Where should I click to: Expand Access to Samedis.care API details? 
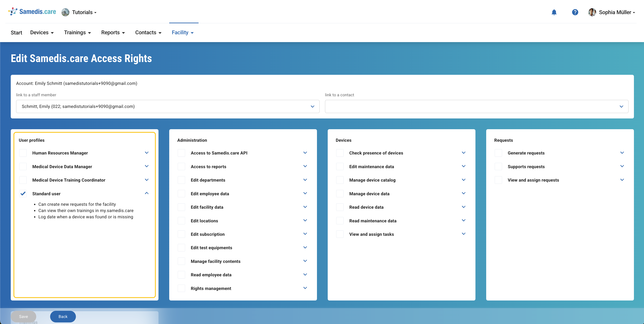pos(305,153)
